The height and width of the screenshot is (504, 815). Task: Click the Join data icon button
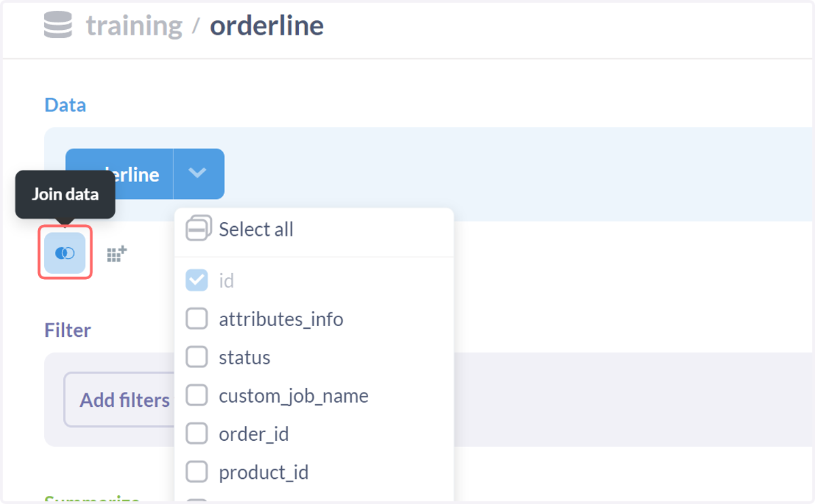pyautogui.click(x=65, y=253)
